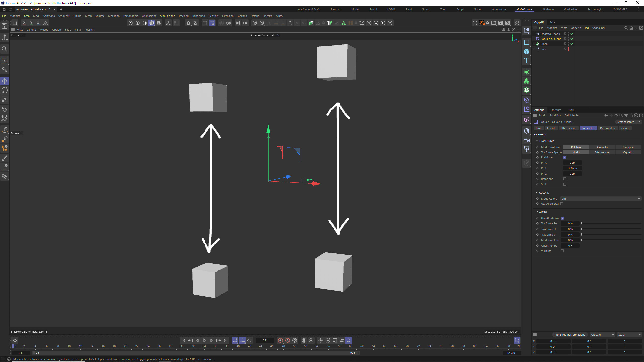Screen dimensions: 644x362
Task: Select the Scale tool icon
Action: pyautogui.click(x=5, y=100)
